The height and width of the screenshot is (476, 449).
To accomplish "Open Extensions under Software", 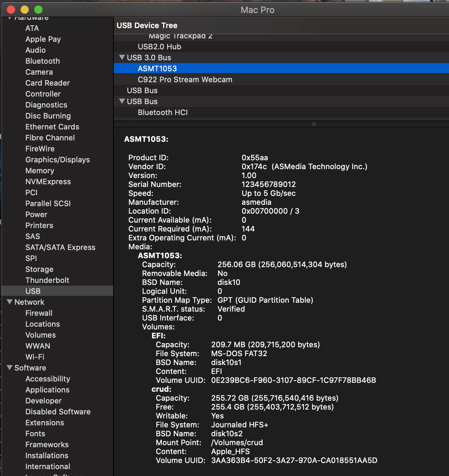I will pos(45,423).
